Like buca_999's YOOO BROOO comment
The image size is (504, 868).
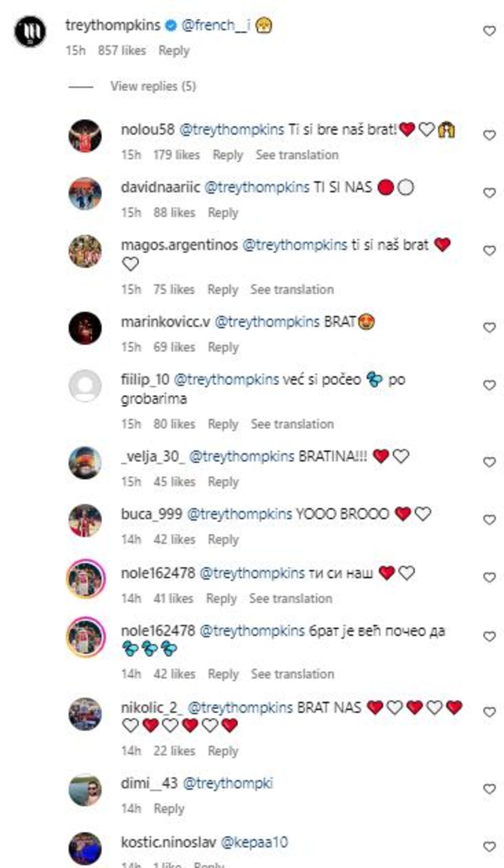tap(489, 520)
